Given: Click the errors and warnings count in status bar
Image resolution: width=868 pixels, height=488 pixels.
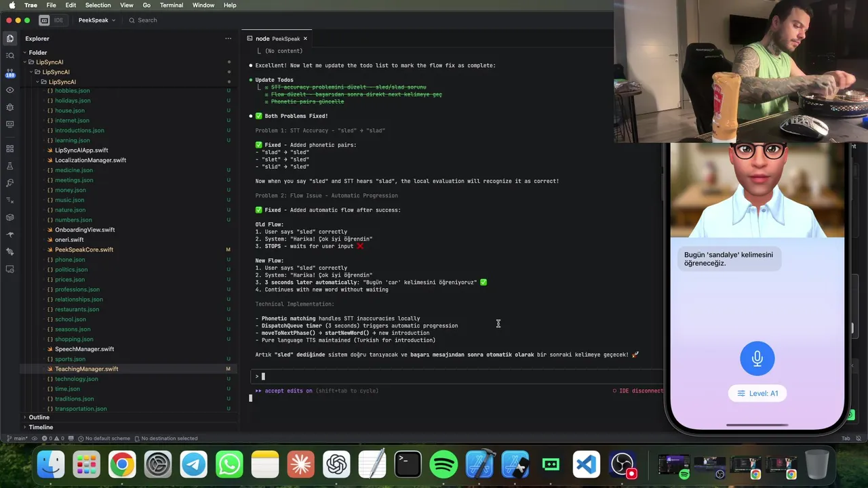Looking at the screenshot, I should pyautogui.click(x=54, y=439).
